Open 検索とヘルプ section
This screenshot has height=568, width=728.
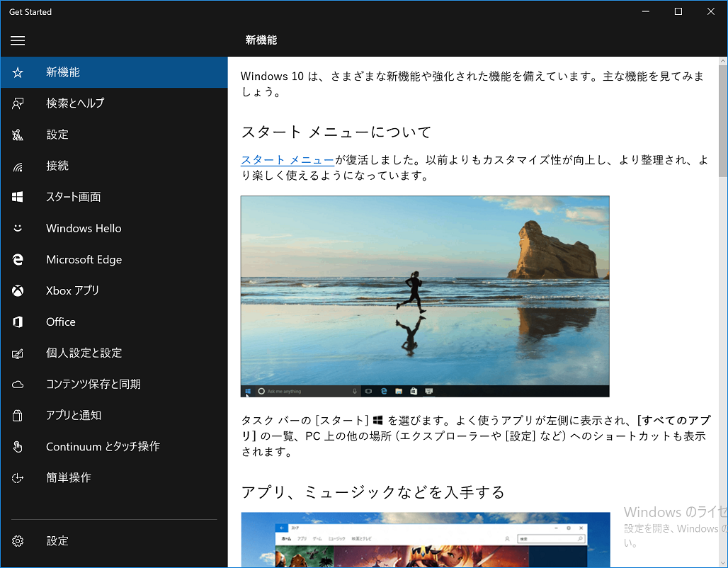pyautogui.click(x=114, y=103)
